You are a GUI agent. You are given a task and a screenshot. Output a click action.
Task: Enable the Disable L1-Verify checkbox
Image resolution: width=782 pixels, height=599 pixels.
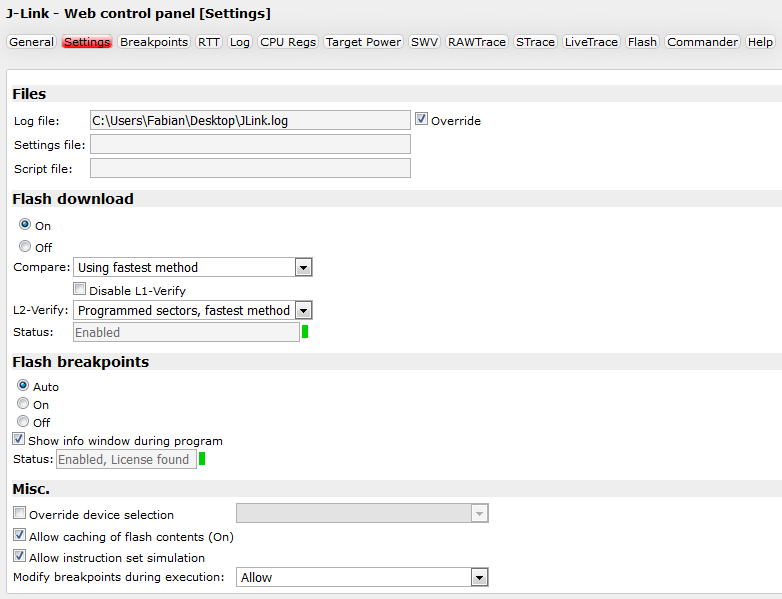(x=80, y=290)
